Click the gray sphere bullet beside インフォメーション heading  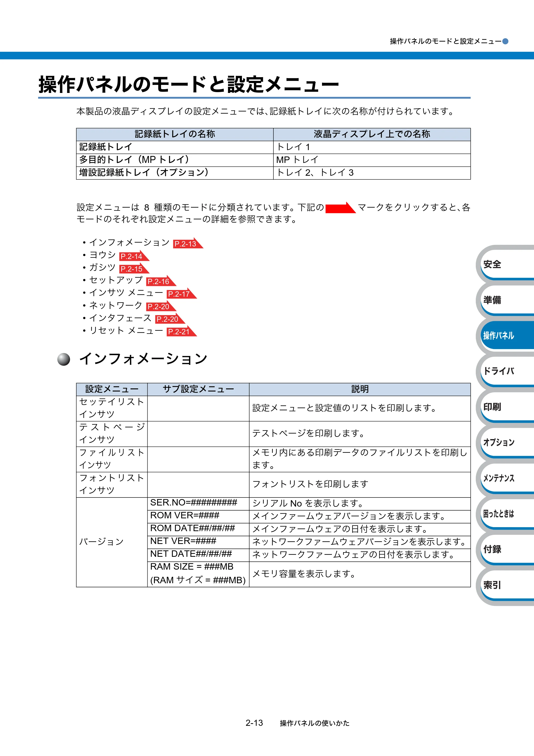[64, 359]
